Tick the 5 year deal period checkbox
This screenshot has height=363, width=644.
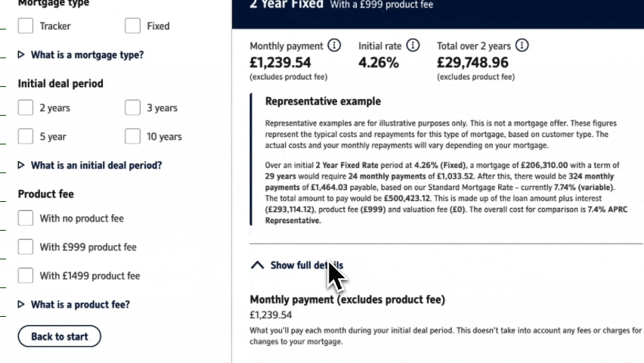click(26, 137)
